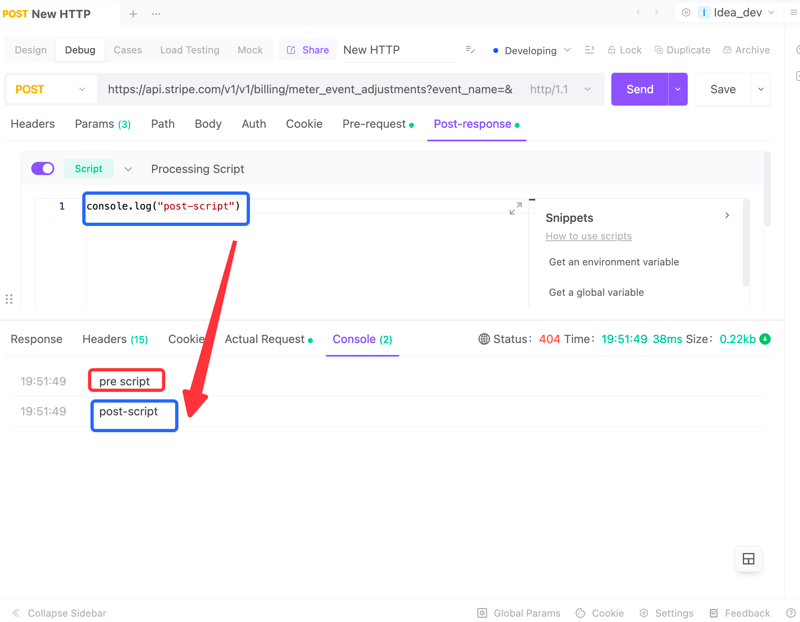800x622 pixels.
Task: Expand the script editor to fullscreen
Action: [516, 207]
